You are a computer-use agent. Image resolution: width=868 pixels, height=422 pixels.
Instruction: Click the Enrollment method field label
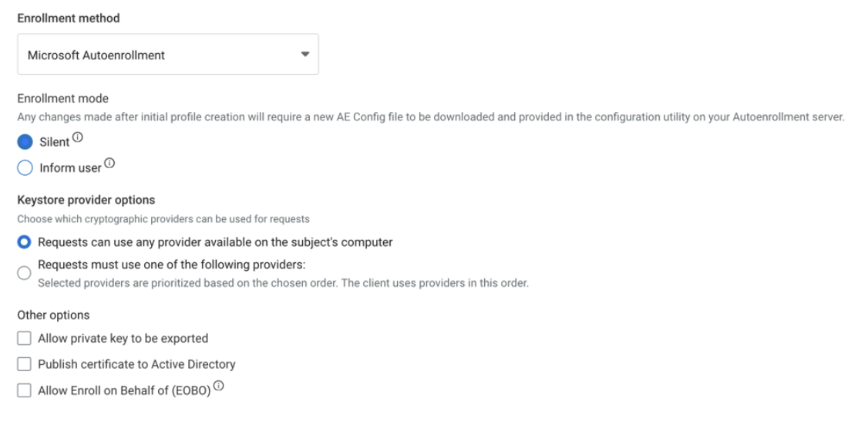69,18
